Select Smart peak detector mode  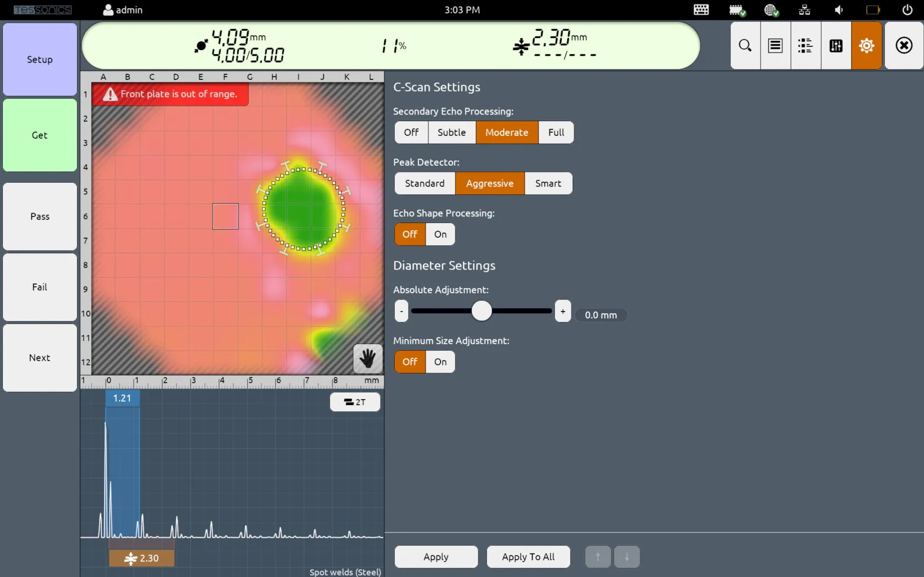pos(548,183)
